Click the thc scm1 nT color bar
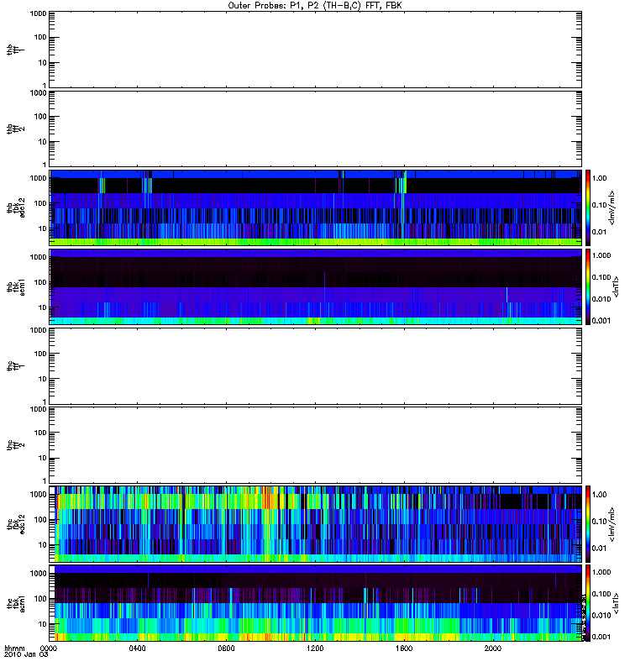 [588, 603]
